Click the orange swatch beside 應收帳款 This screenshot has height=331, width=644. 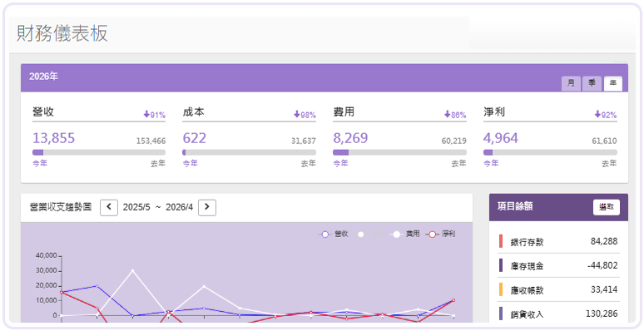coord(501,289)
